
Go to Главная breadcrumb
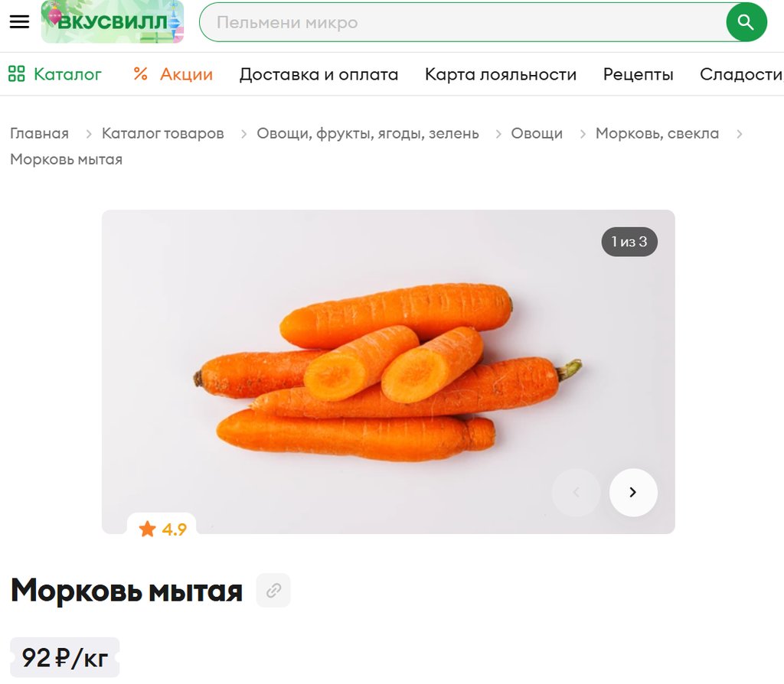point(40,133)
